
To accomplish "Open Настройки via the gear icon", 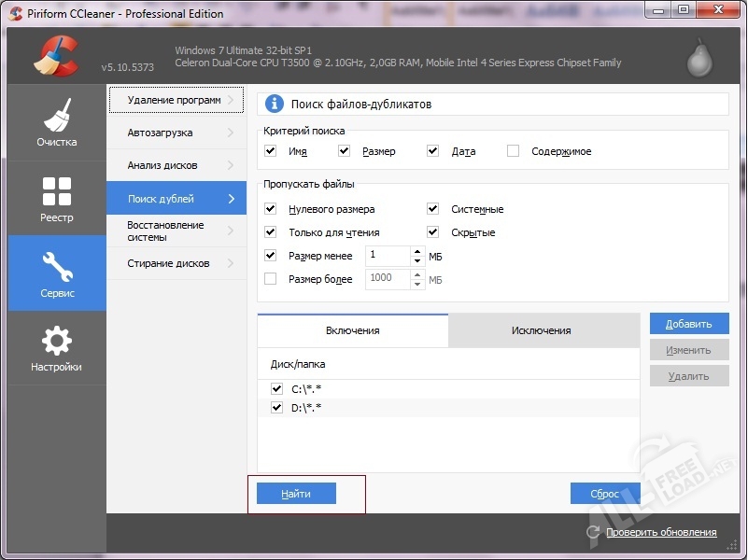I will click(x=56, y=340).
